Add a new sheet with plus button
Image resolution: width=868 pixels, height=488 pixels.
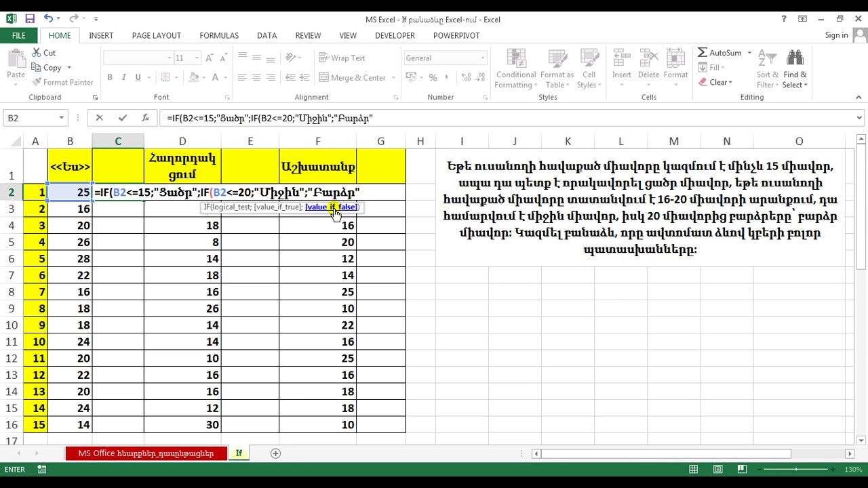(275, 453)
